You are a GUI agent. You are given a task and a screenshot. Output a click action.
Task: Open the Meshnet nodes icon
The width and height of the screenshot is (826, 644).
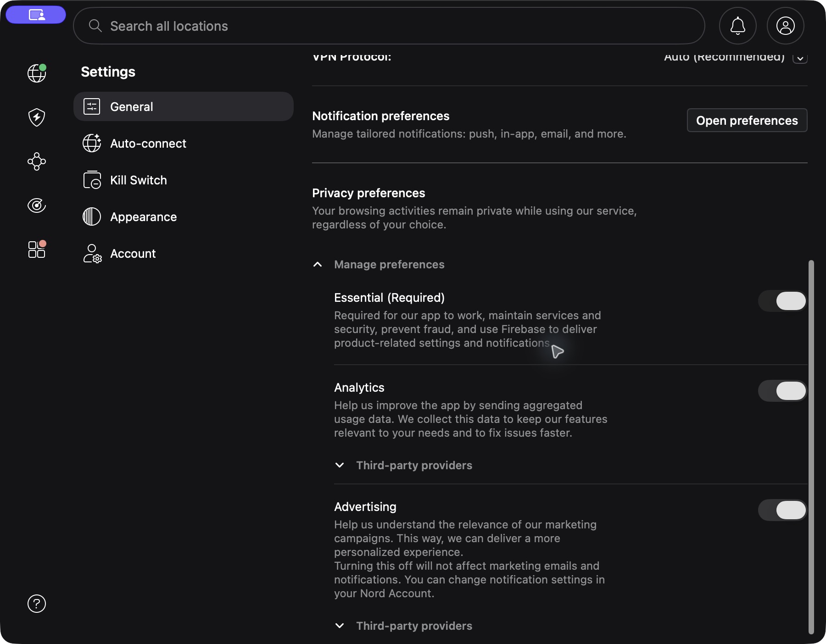pos(37,161)
